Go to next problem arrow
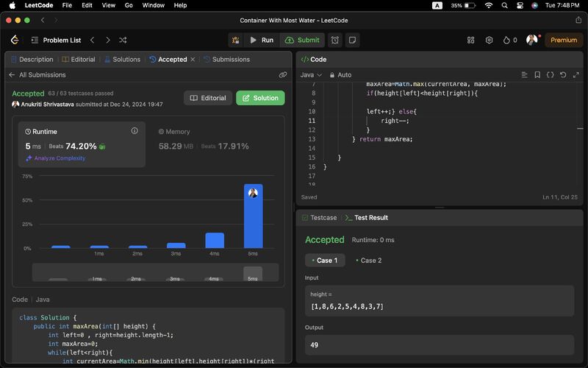The image size is (588, 368). click(x=108, y=40)
